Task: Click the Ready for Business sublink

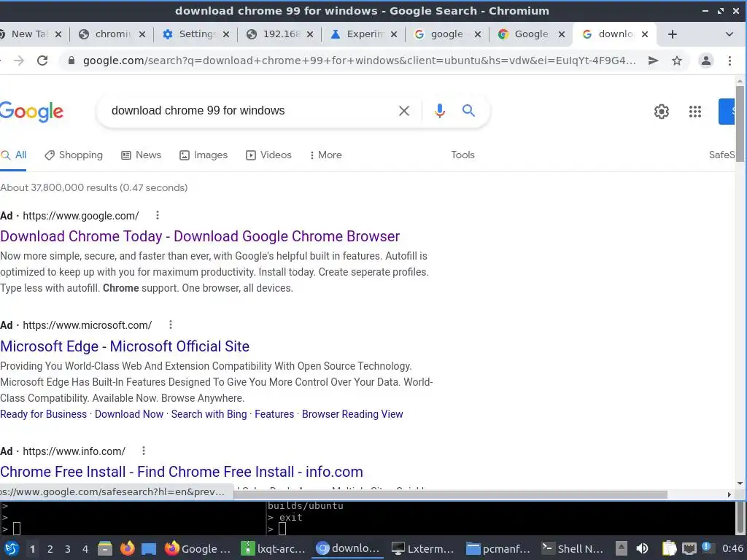Action: coord(43,414)
